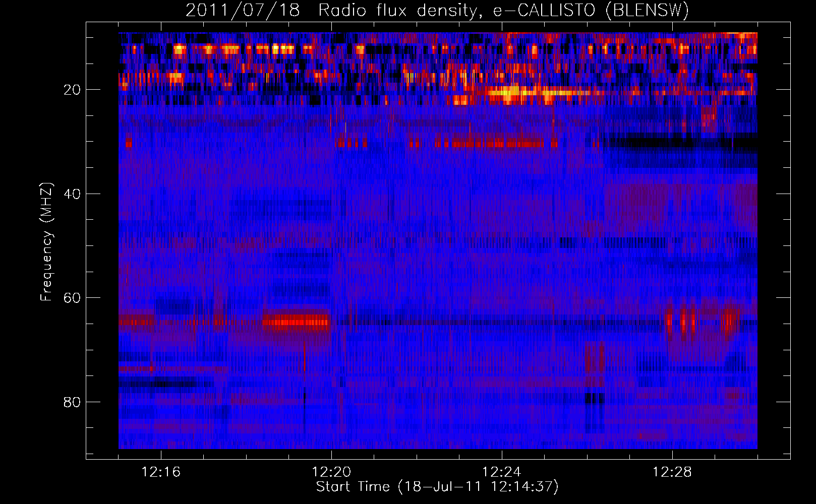Image resolution: width=816 pixels, height=504 pixels.
Task: Click the 'Start Time (18-Jul-11 12:14:37)' label
Action: pos(437,487)
